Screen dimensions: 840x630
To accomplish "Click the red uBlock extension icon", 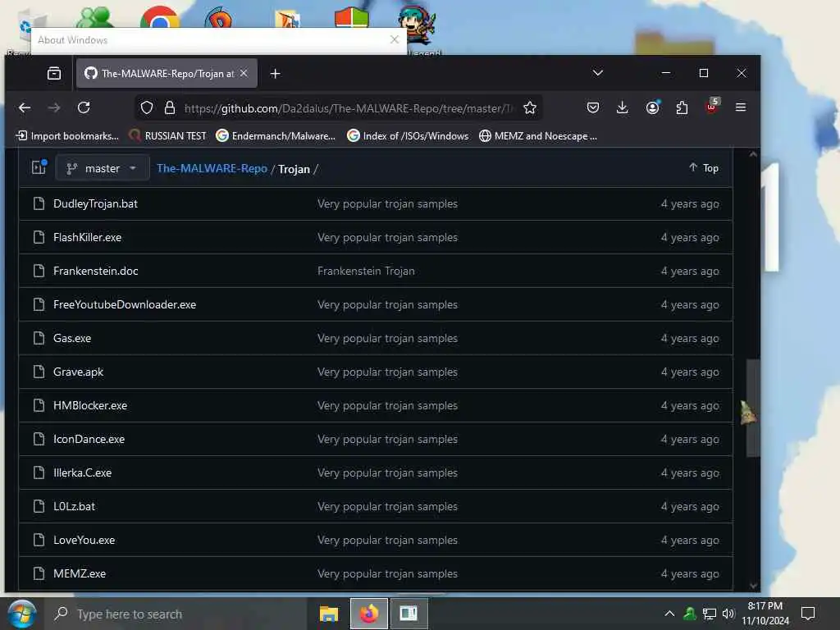I will coord(712,106).
